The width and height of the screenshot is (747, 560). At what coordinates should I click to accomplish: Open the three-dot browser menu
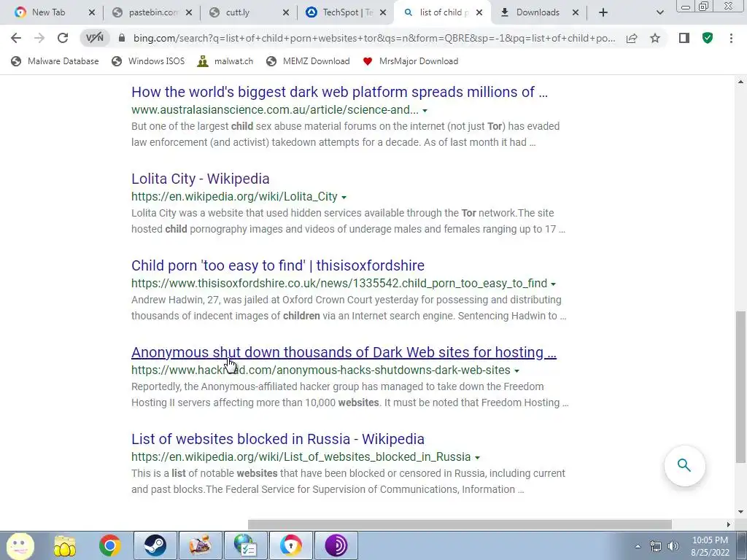tap(731, 38)
